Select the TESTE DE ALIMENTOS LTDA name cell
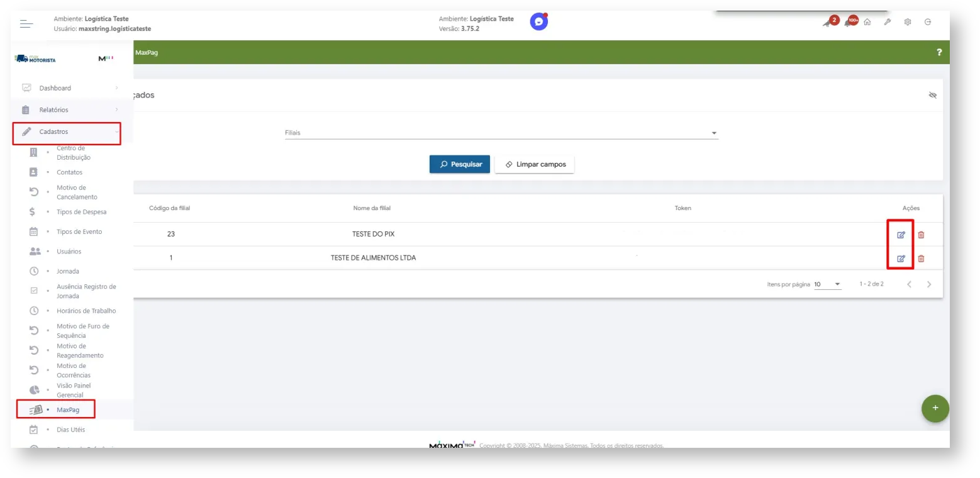This screenshot has height=478, width=980. pyautogui.click(x=374, y=258)
